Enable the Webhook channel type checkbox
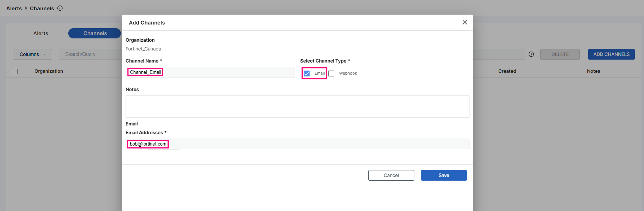Image resolution: width=644 pixels, height=211 pixels. [331, 74]
